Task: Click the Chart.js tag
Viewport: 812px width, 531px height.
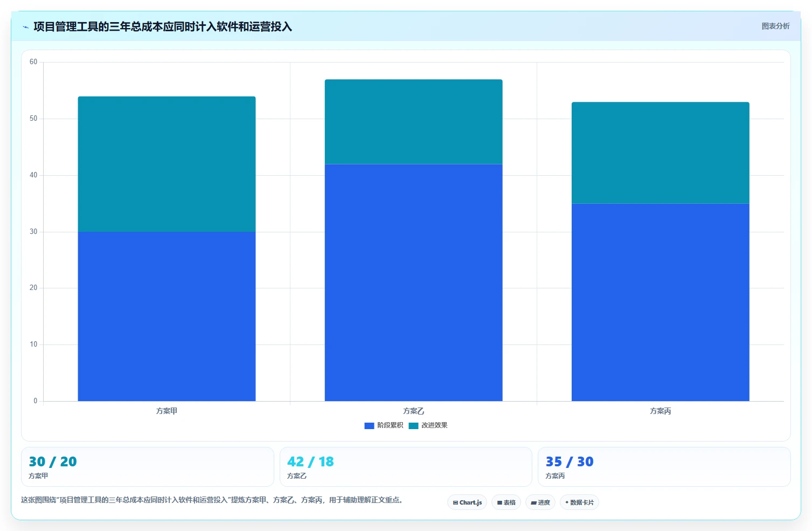Action: pos(467,502)
